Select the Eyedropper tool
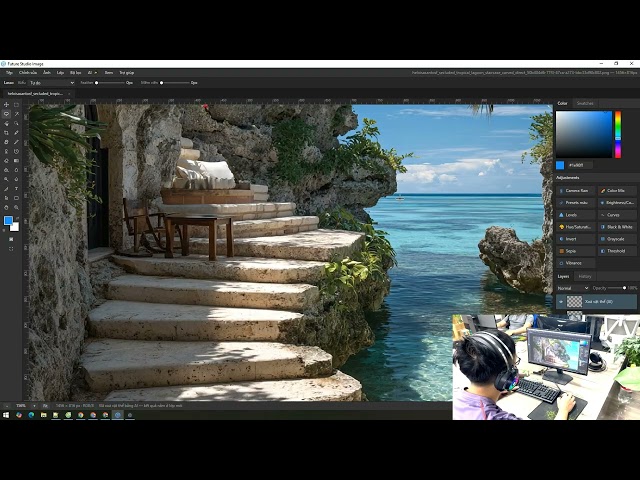Screen dimensions: 640x480 coord(16,133)
